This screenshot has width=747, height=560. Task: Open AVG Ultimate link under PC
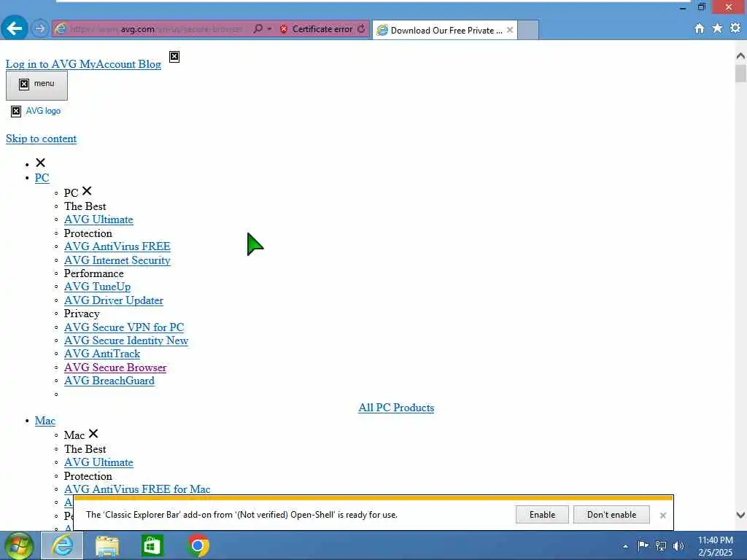coord(98,219)
